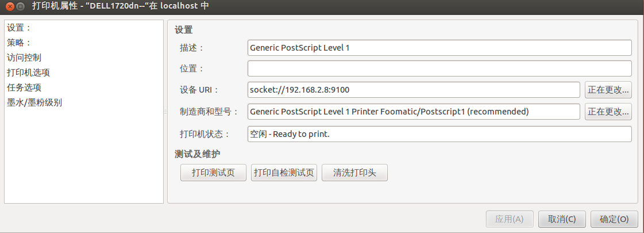Change the device URI with 正在更改 button
The height and width of the screenshot is (233, 644).
click(x=608, y=90)
